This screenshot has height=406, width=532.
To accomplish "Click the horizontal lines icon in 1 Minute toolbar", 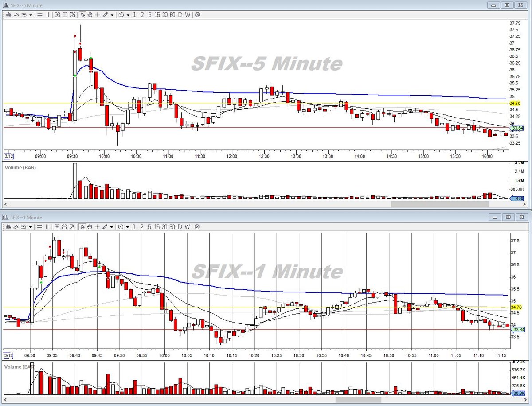I will click(39, 227).
